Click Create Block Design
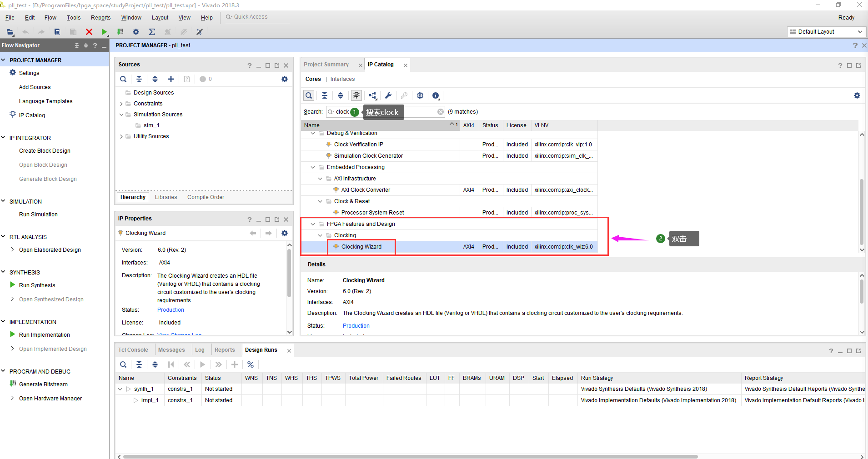The height and width of the screenshot is (459, 868). (45, 151)
